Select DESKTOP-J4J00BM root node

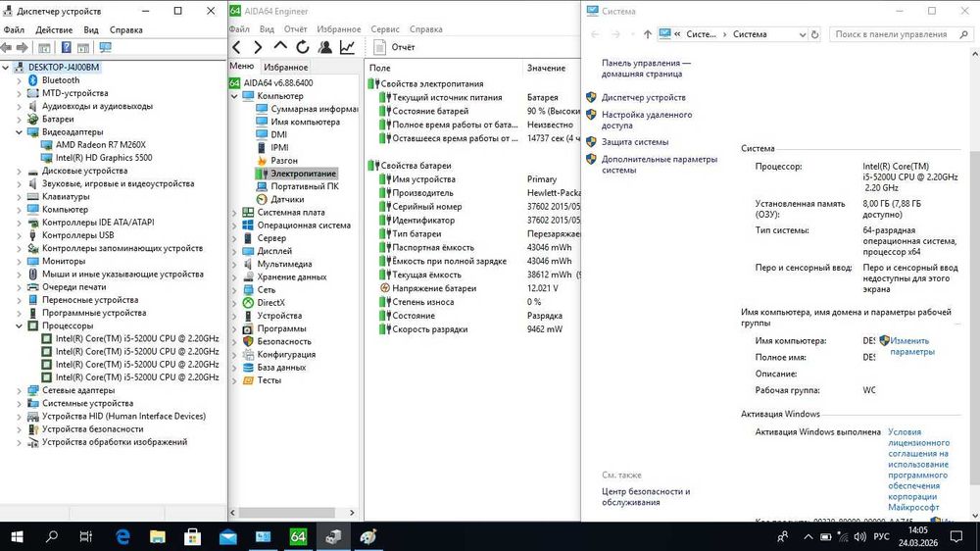click(x=63, y=67)
